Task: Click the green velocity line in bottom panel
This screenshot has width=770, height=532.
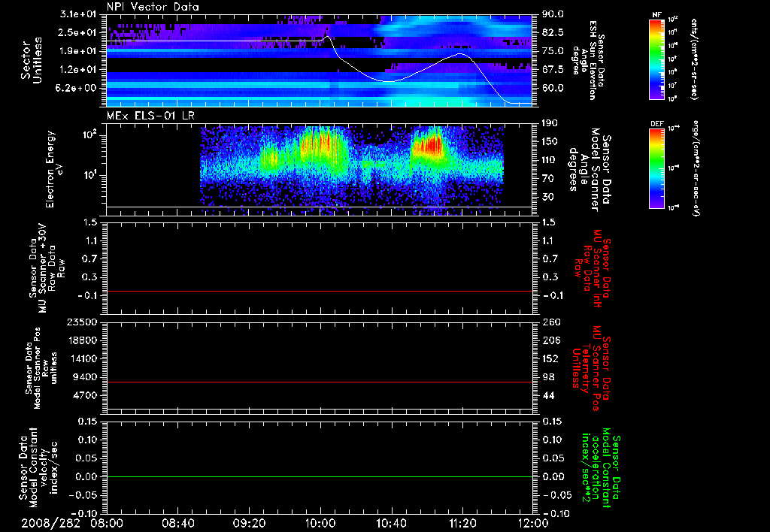Action: tap(319, 476)
